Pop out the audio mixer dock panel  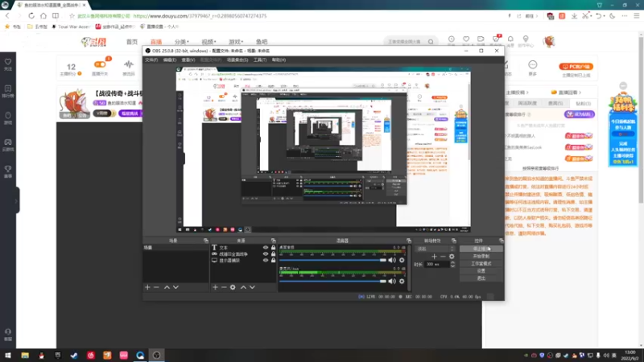click(409, 241)
